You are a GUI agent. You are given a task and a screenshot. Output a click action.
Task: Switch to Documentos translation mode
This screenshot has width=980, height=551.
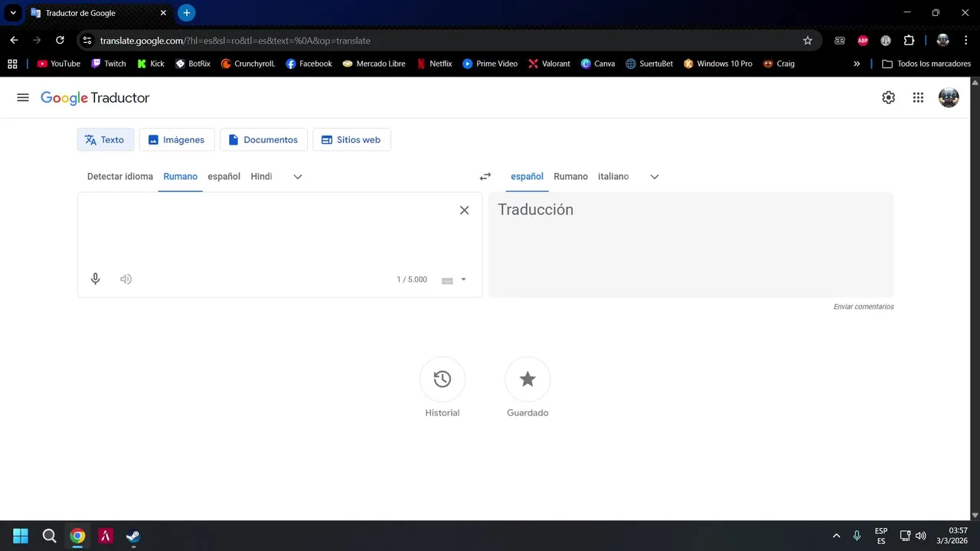tap(264, 139)
